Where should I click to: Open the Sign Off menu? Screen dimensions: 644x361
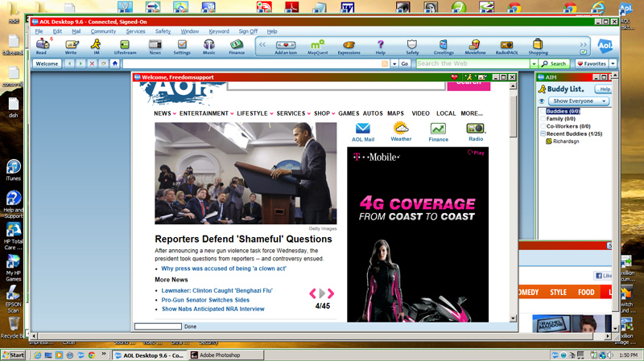(x=248, y=31)
